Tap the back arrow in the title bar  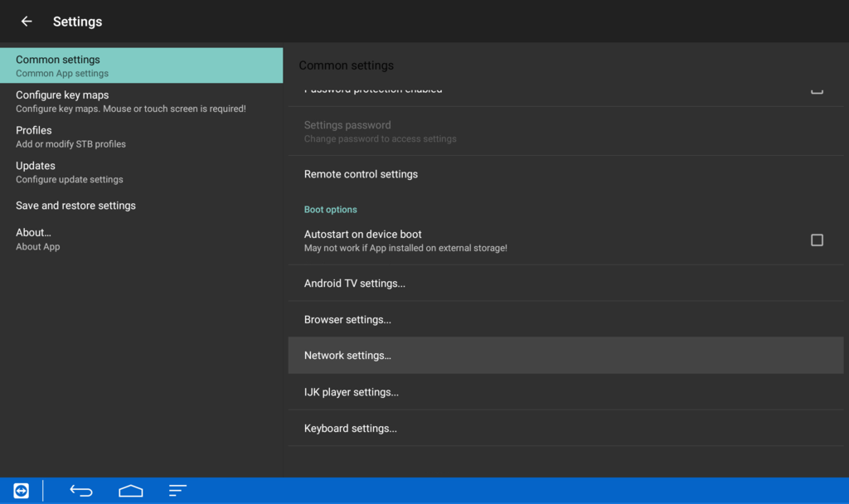(26, 22)
